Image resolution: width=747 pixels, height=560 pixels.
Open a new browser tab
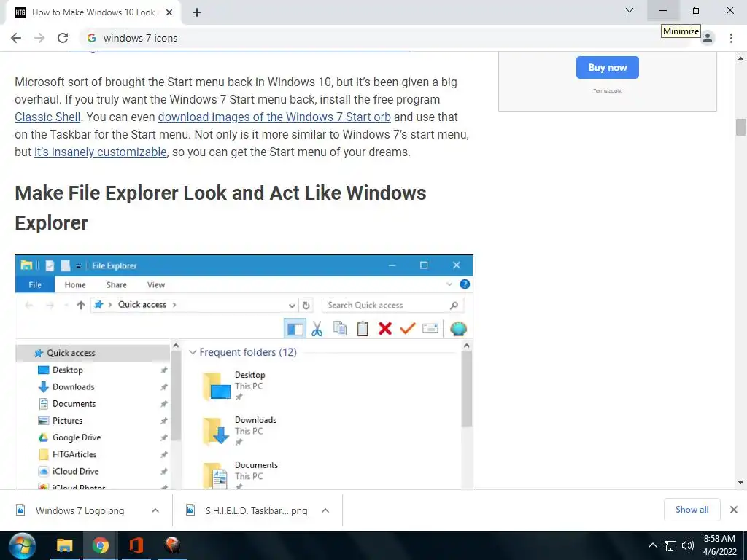point(197,12)
